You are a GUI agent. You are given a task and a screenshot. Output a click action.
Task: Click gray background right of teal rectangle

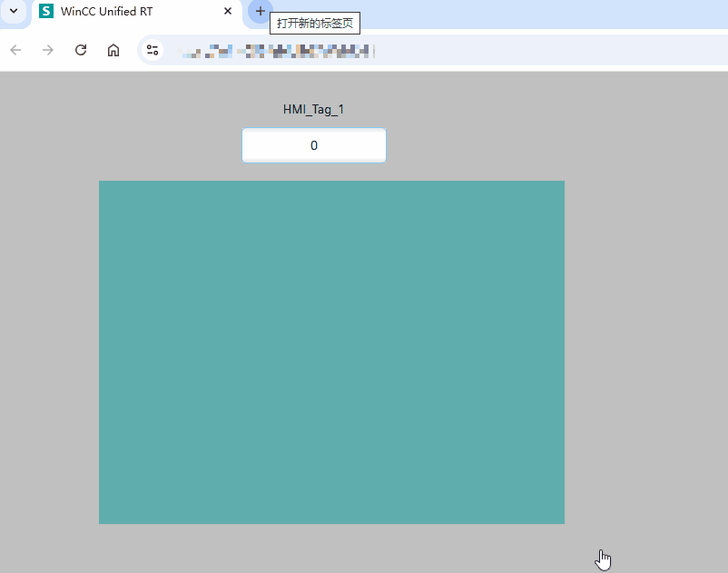[x=644, y=352]
